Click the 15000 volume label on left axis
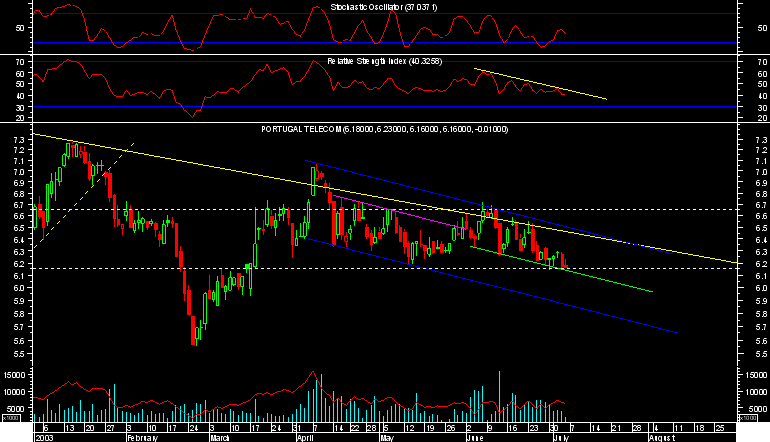This screenshot has height=442, width=770. click(x=14, y=375)
